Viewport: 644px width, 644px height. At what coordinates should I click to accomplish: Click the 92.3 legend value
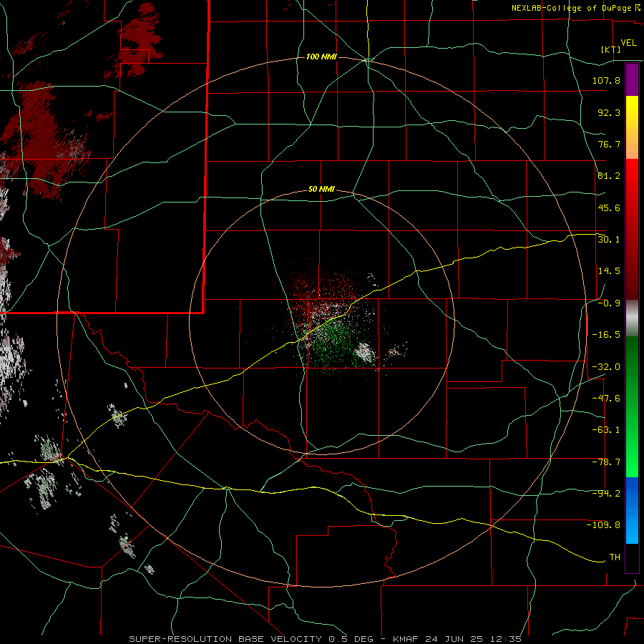coord(609,112)
